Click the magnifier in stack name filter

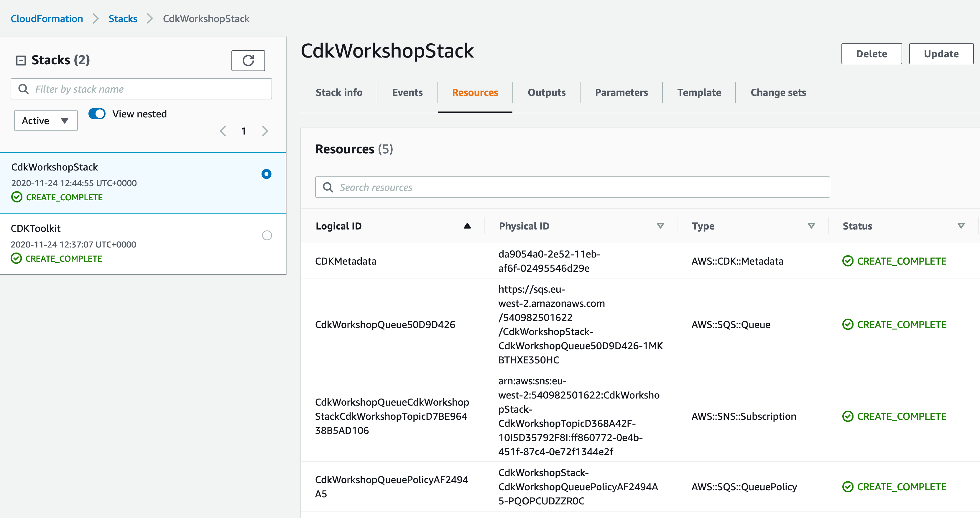tap(24, 89)
